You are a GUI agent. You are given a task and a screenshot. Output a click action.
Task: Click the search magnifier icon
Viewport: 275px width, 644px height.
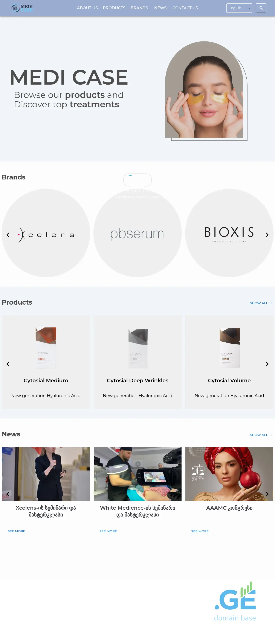pos(261,8)
